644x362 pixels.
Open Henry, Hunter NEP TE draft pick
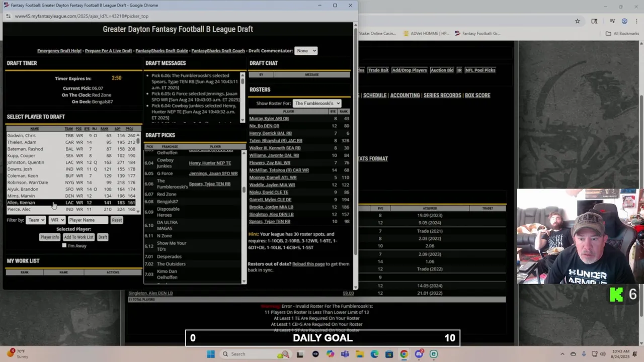pos(210,163)
